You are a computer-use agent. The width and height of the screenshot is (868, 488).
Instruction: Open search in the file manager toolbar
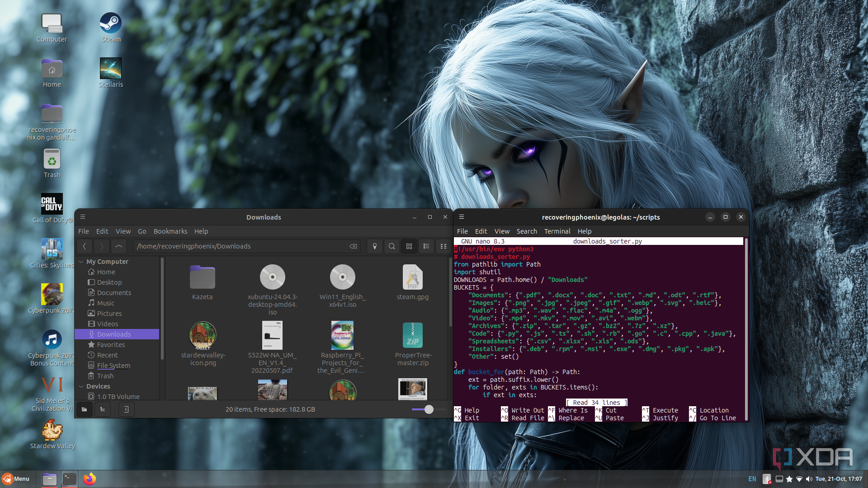coord(392,246)
